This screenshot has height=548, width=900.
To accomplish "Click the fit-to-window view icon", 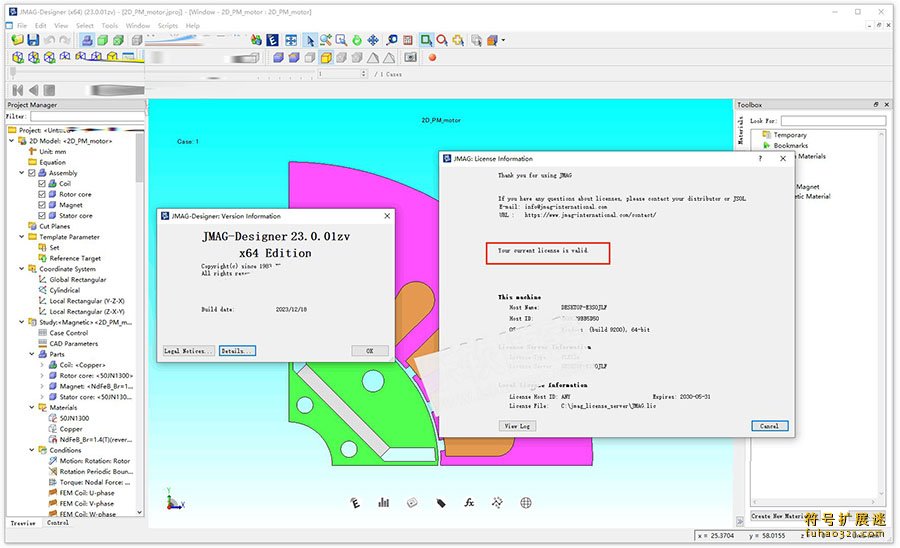I will 291,40.
